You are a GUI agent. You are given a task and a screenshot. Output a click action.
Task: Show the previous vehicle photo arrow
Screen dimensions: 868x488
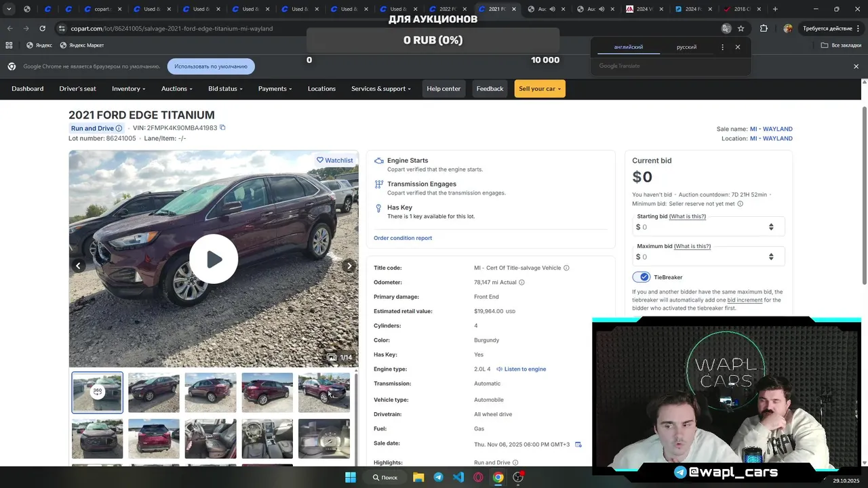coord(78,266)
